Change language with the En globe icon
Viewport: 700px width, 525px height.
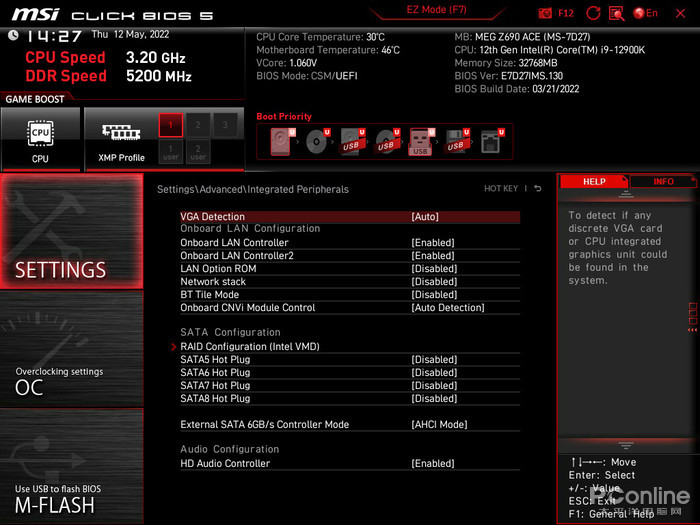click(646, 13)
